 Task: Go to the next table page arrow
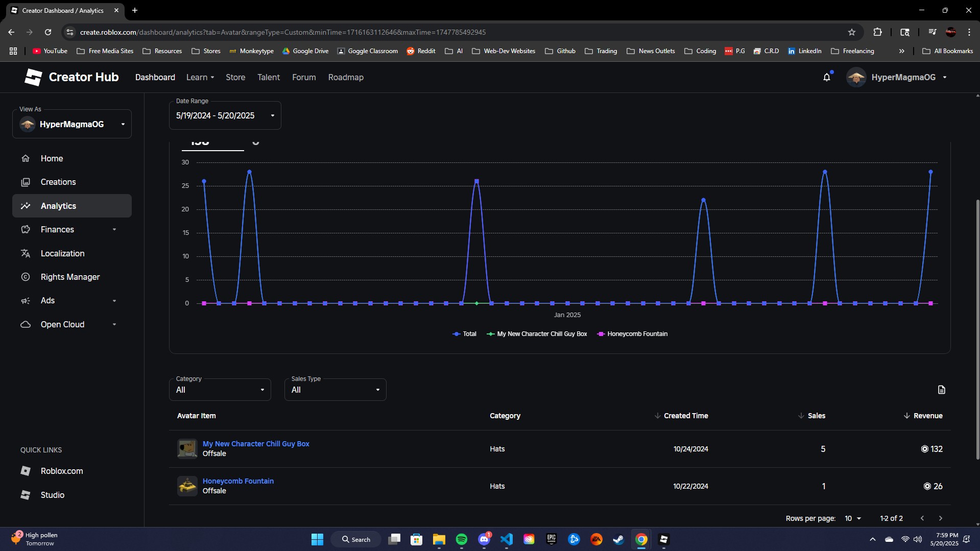(941, 518)
